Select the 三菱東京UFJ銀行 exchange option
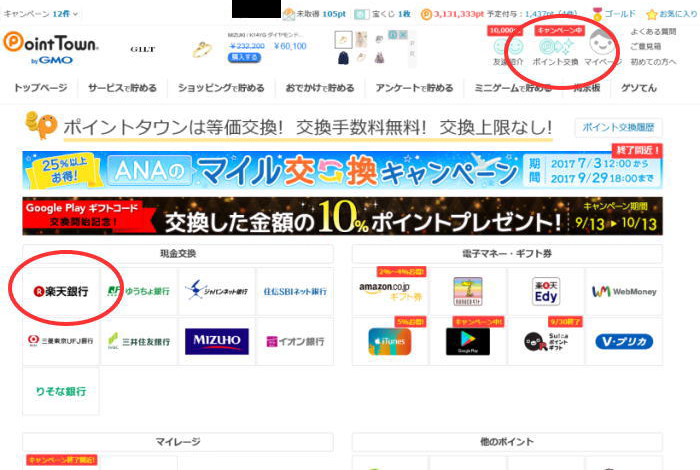This screenshot has width=700, height=470. coord(61,341)
